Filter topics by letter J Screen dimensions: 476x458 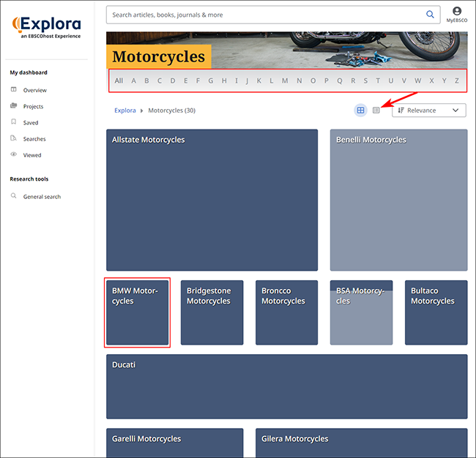[x=247, y=80]
